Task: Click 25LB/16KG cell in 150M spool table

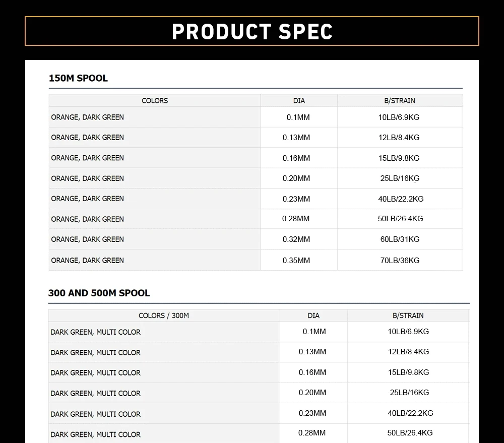Action: pyautogui.click(x=400, y=178)
